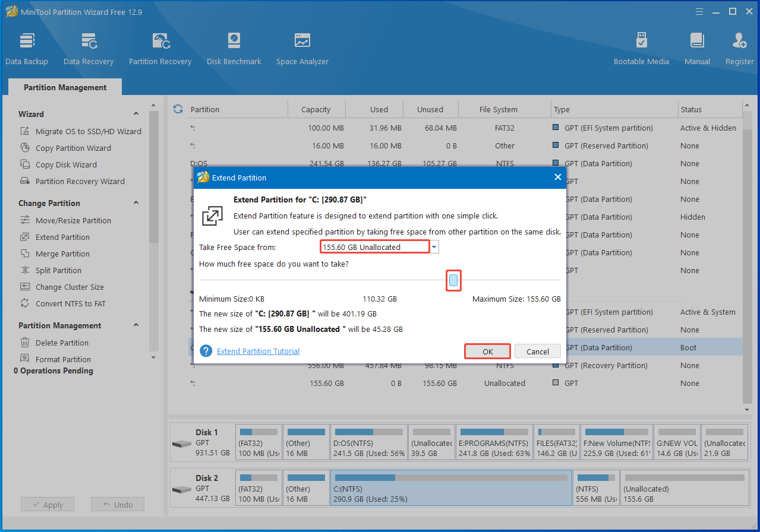
Task: Open the window menu dropdown in title bar
Action: (698, 11)
